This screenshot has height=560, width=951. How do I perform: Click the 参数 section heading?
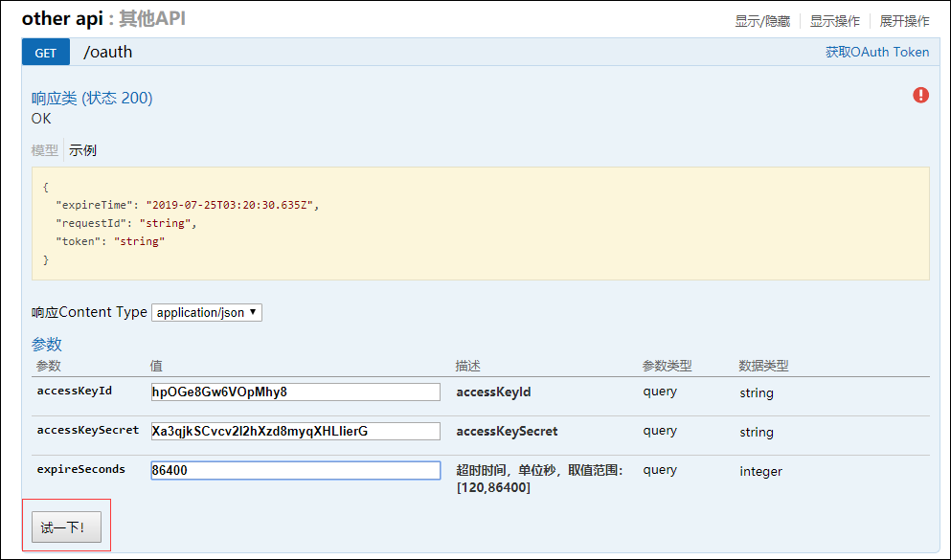pyautogui.click(x=47, y=344)
